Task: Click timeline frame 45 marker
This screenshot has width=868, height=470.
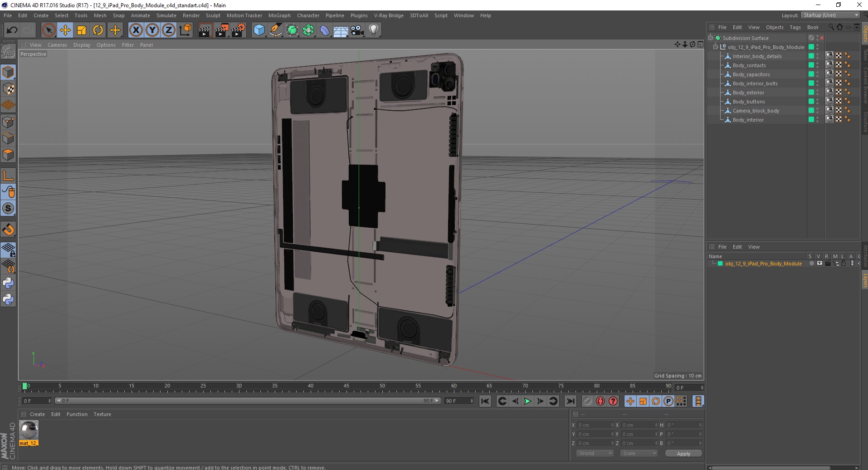Action: (x=346, y=386)
